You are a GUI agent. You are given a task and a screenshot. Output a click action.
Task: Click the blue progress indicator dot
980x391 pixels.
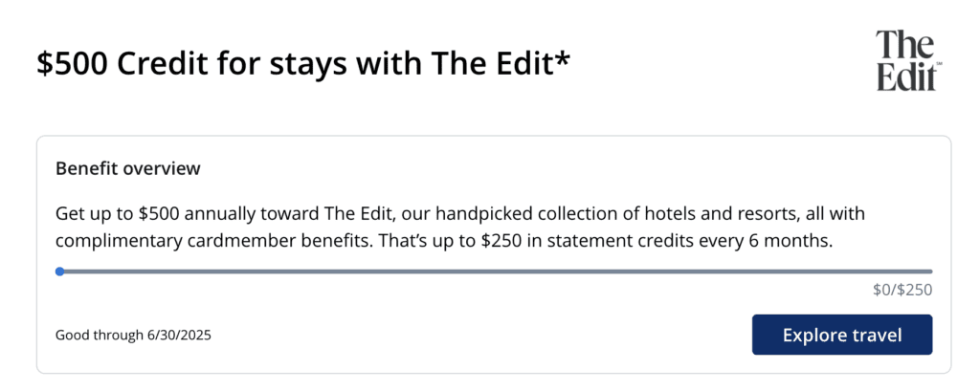click(x=60, y=272)
